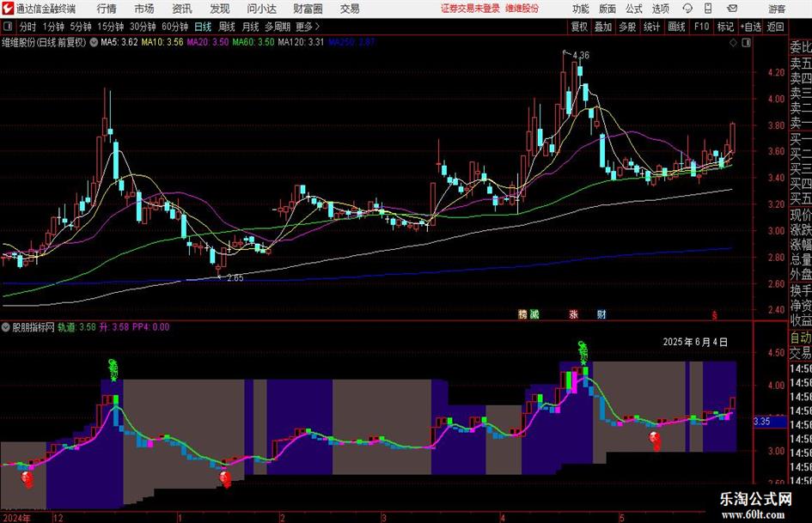Screen dimensions: 812x523
Task: Open the 多周期 multi-period view
Action: point(278,27)
